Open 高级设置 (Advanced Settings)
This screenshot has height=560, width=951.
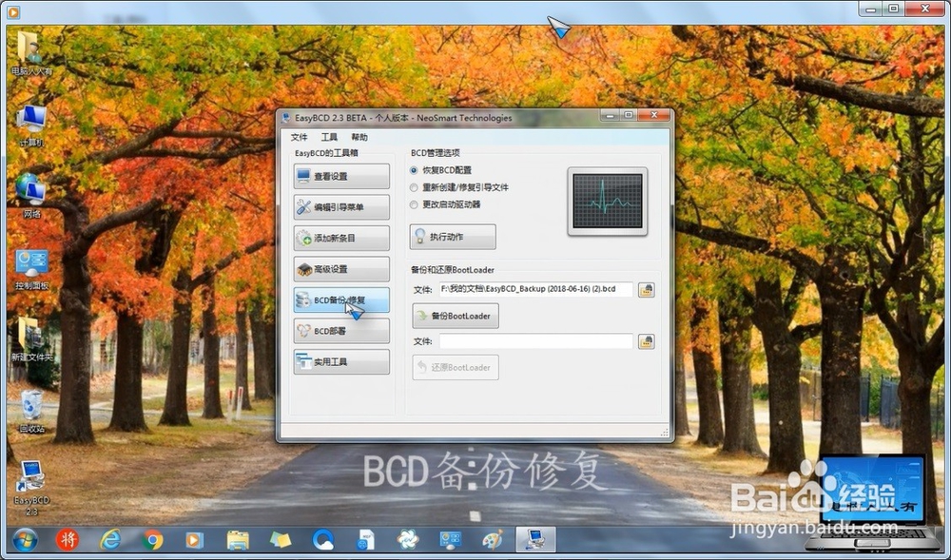[x=341, y=269]
